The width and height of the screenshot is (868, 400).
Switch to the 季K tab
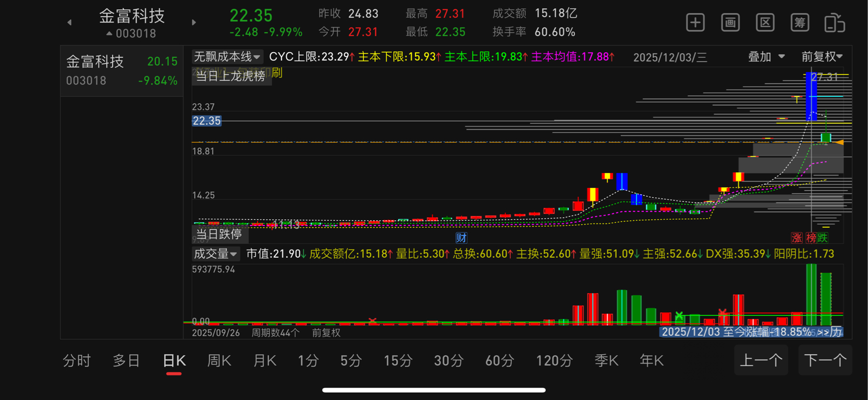[x=606, y=360]
